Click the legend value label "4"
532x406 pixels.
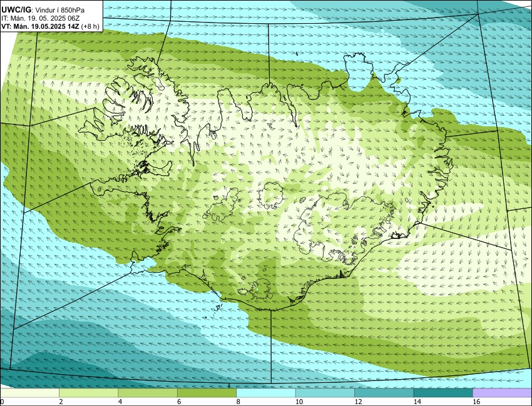120,402
